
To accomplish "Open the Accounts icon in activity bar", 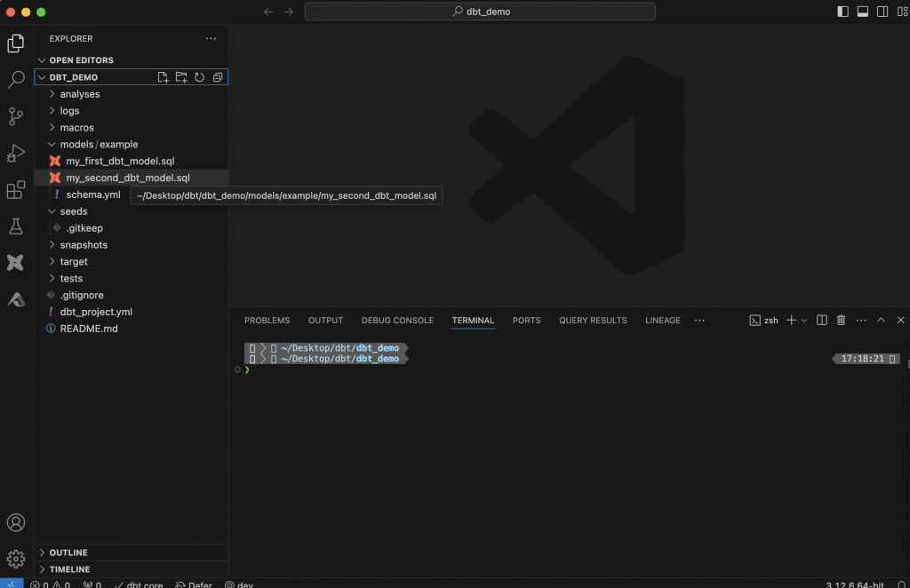I will click(x=16, y=522).
